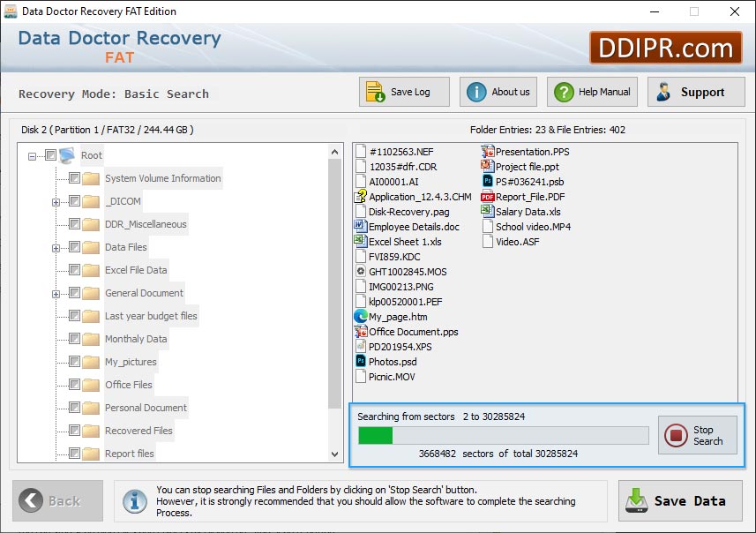This screenshot has height=533, width=756.
Task: Click the folder tree scroll-up arrow
Action: click(334, 153)
